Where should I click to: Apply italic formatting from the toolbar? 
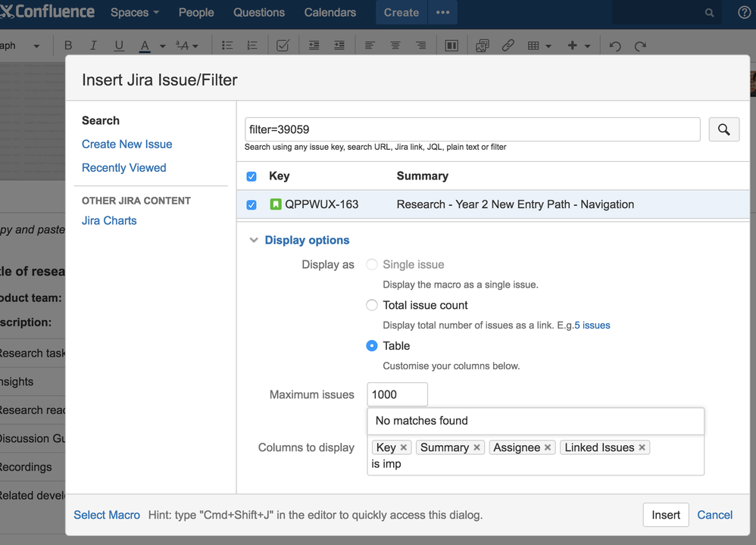(93, 45)
